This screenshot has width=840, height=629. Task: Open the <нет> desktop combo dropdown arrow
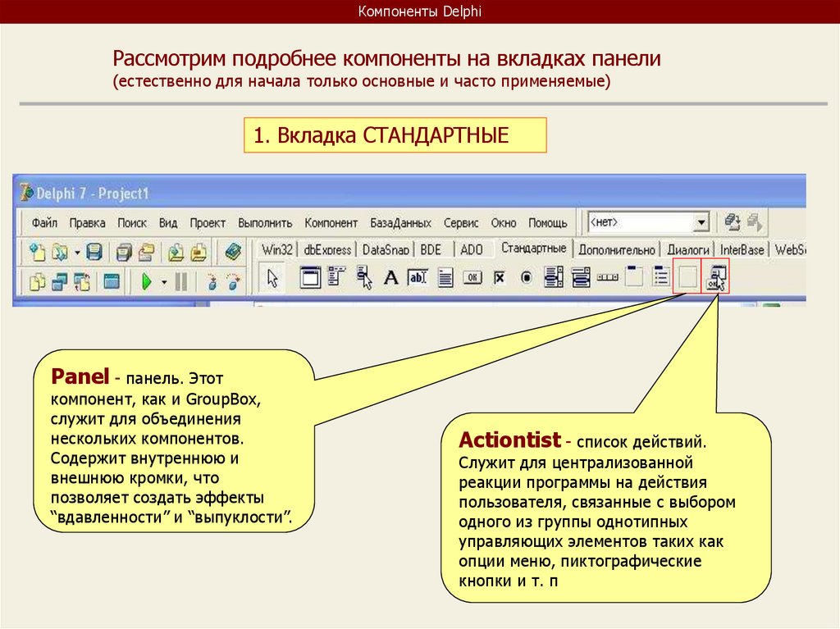[701, 221]
